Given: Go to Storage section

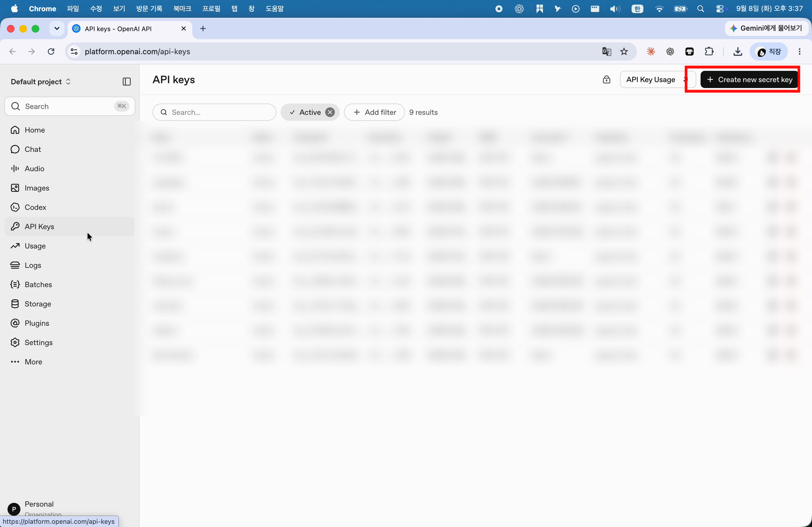Looking at the screenshot, I should [69, 304].
